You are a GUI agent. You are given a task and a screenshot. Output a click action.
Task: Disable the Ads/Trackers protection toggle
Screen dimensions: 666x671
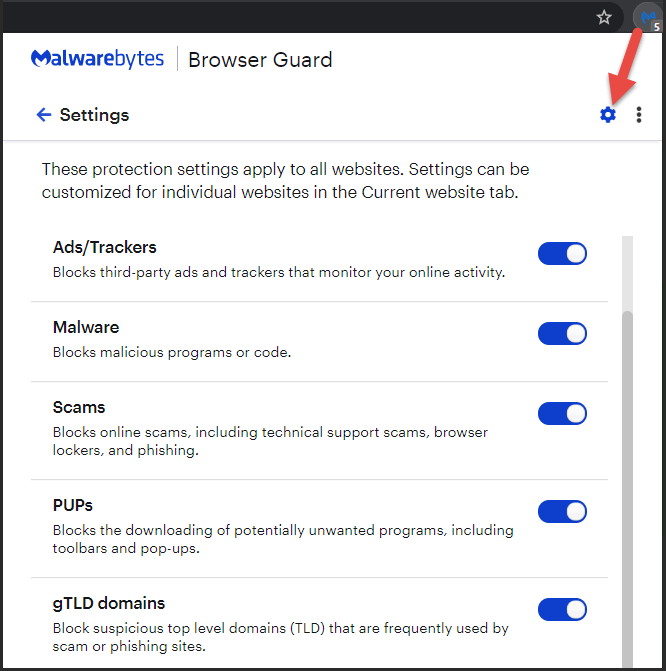562,253
